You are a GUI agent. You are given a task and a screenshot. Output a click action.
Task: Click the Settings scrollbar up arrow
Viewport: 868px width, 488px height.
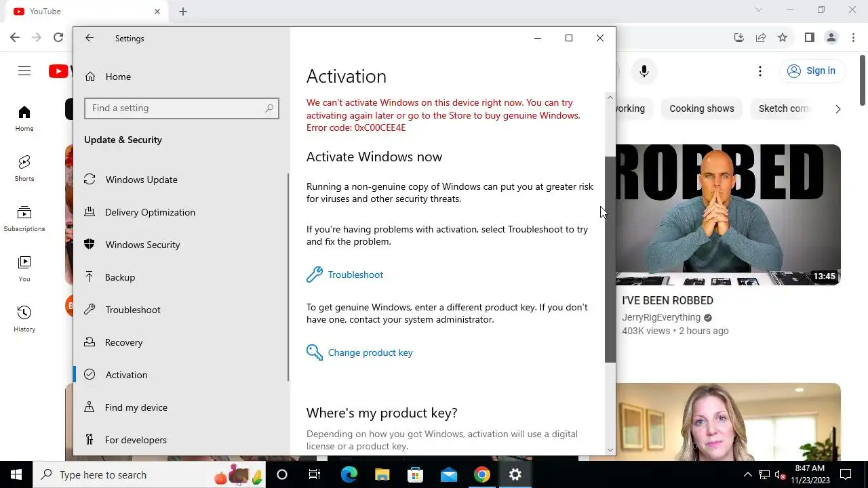pos(610,98)
